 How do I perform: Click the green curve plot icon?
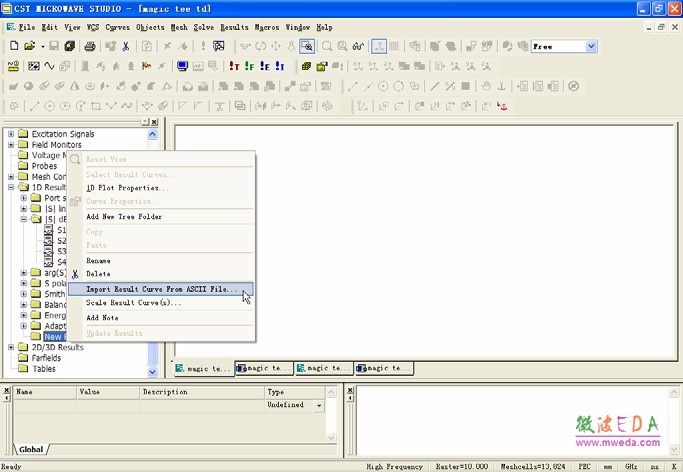pos(358,46)
